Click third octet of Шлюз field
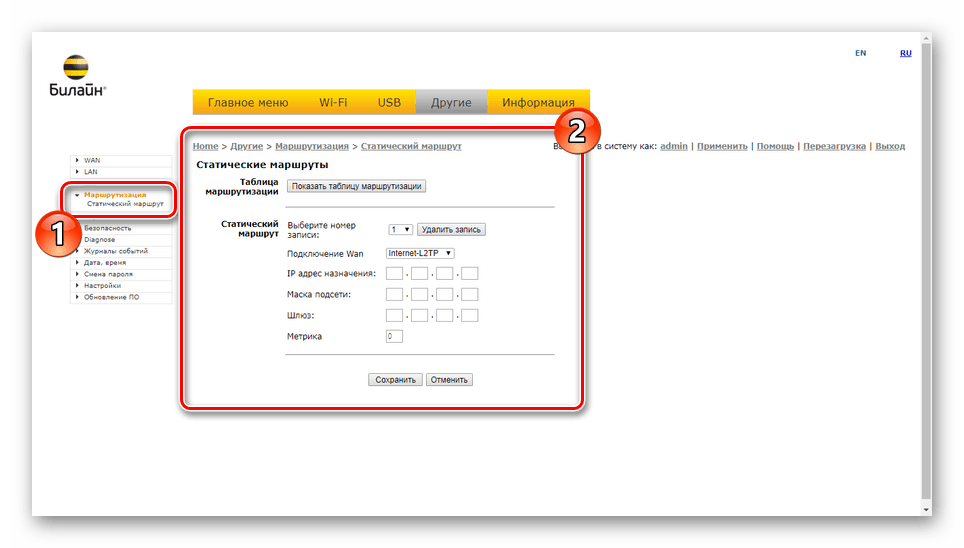The image size is (964, 548). tap(444, 316)
